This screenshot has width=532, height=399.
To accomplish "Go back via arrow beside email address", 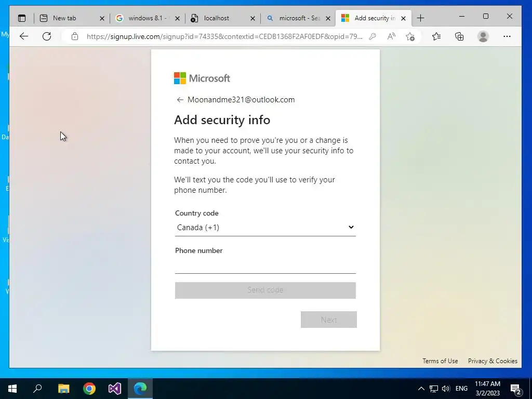I will click(180, 100).
